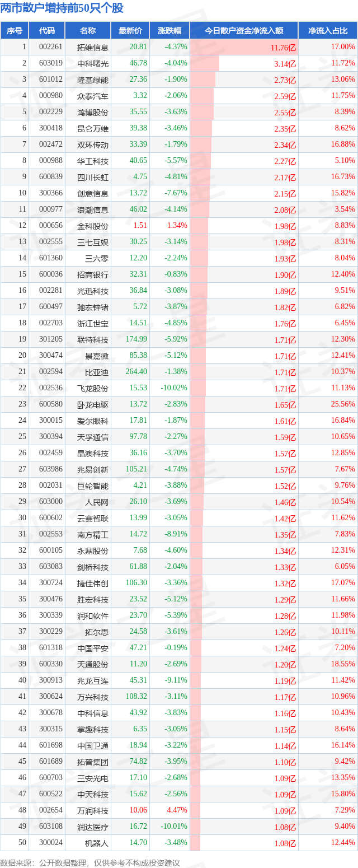Select stock name 润达医疗
Viewport: 358px width, 868px height.
[x=93, y=827]
